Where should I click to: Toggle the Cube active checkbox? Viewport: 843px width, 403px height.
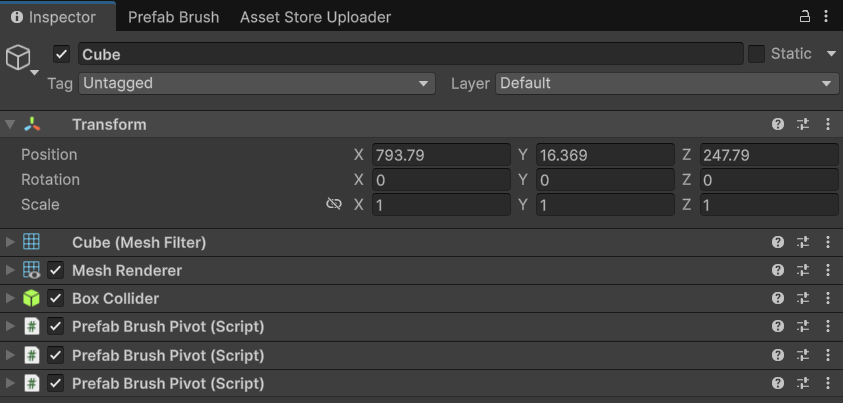pos(62,54)
